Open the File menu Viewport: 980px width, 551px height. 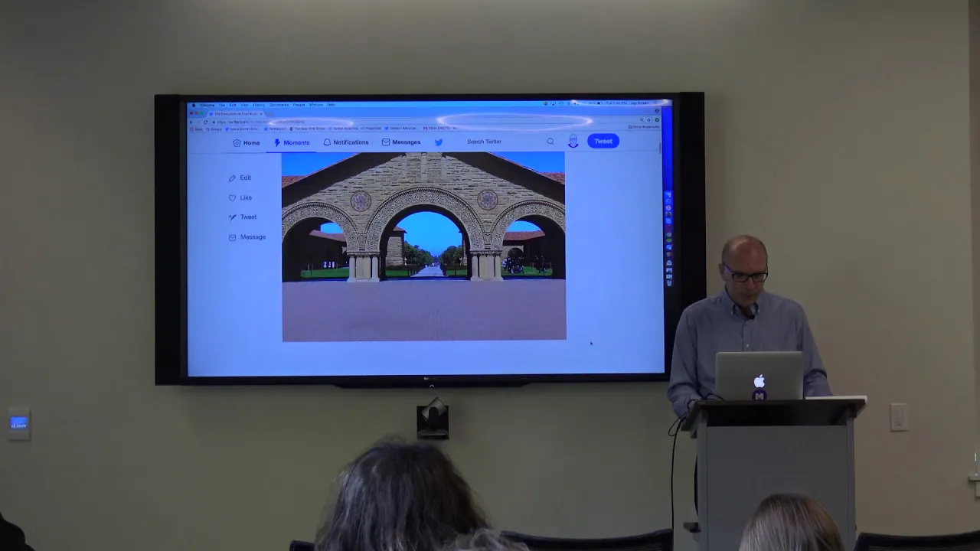[x=222, y=105]
